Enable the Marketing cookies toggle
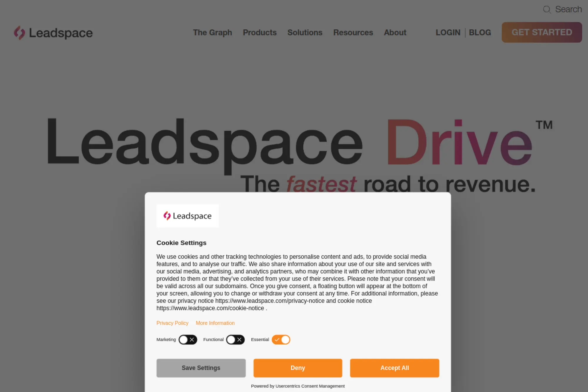The height and width of the screenshot is (392, 588). coord(188,340)
